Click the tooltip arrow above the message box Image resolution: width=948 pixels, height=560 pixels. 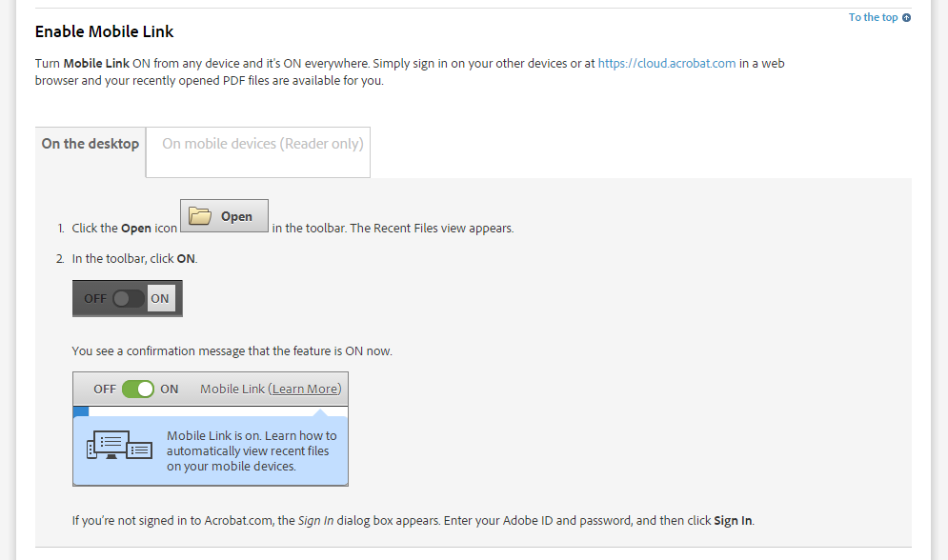tap(320, 410)
